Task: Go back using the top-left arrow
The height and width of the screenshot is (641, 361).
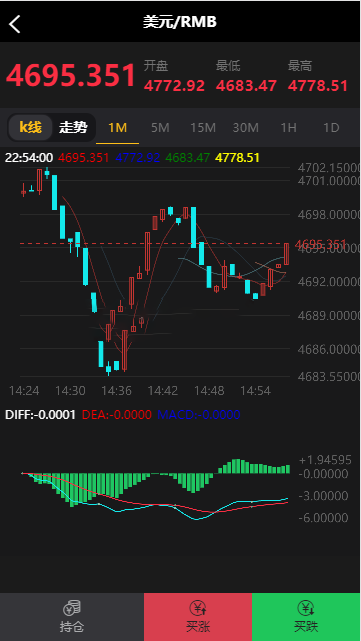Action: pyautogui.click(x=15, y=24)
